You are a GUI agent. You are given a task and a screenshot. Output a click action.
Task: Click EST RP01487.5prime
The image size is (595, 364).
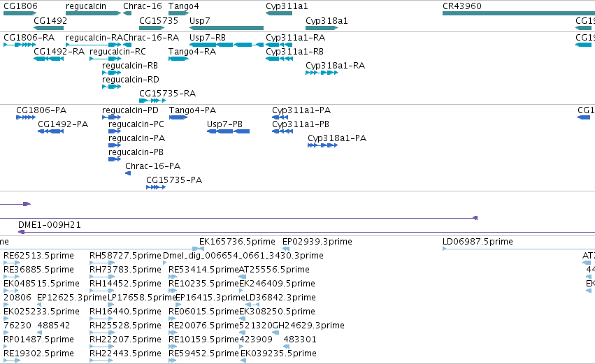(38, 340)
